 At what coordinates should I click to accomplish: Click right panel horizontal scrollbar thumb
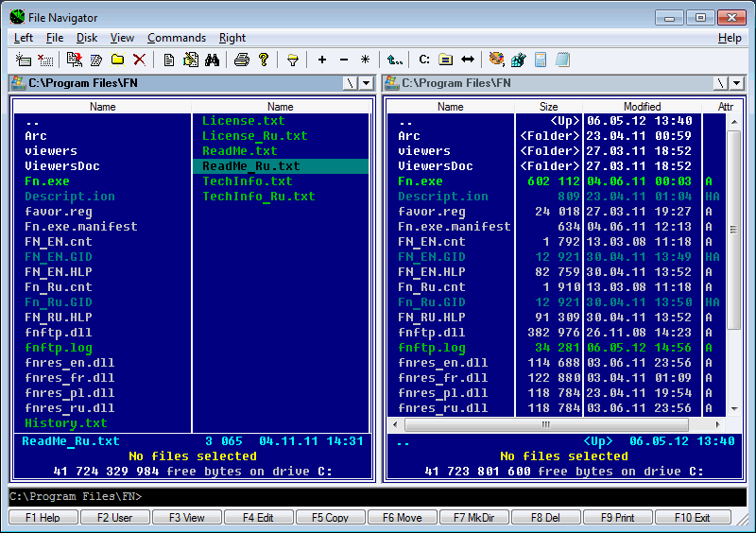(546, 424)
